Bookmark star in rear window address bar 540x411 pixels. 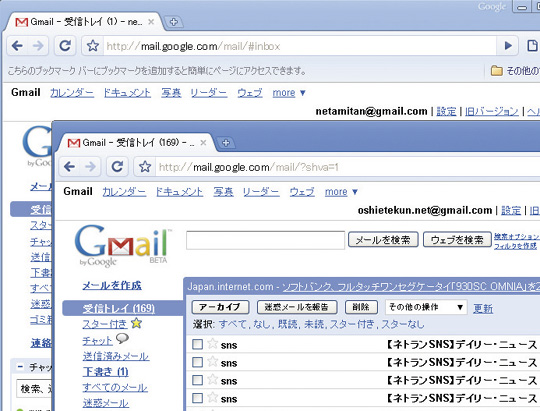[93, 45]
